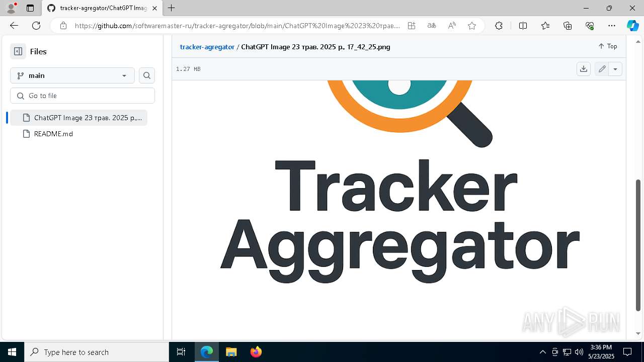Refresh the current page
Image resolution: width=644 pixels, height=362 pixels.
pos(36,26)
